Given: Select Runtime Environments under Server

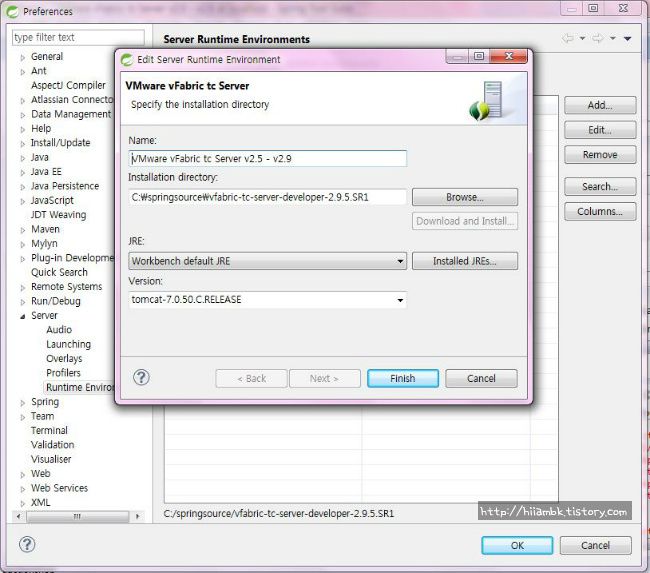Looking at the screenshot, I should 80,388.
